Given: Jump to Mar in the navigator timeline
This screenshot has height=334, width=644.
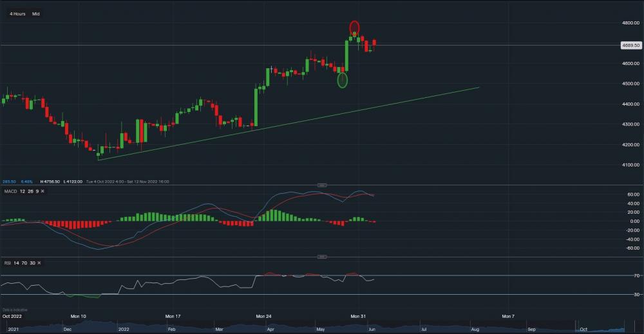Looking at the screenshot, I should click(x=220, y=329).
